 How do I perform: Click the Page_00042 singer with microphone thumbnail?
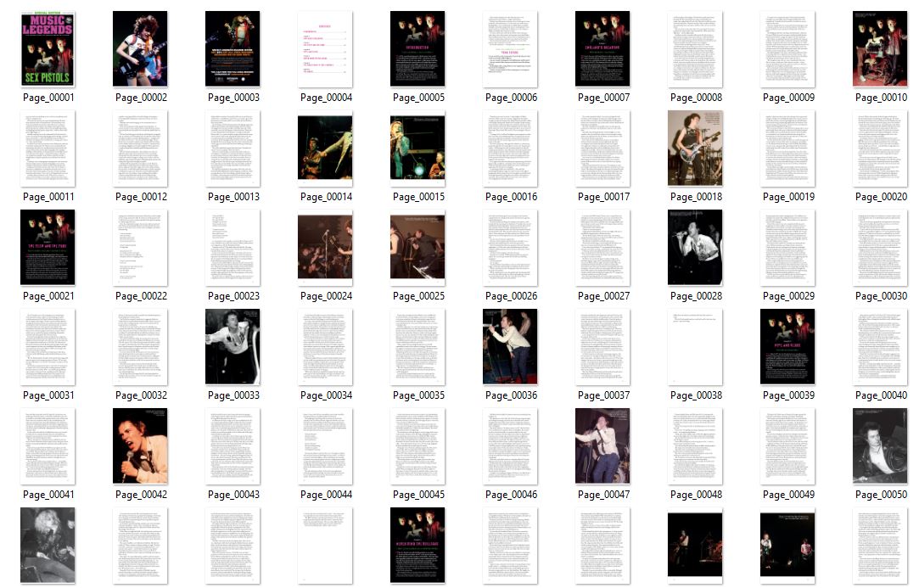click(140, 446)
